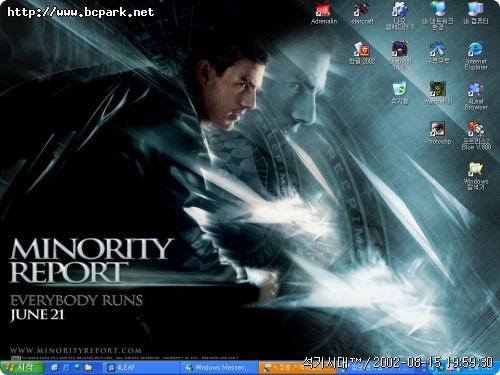Image resolution: width=500 pixels, height=375 pixels.
Task: Click the first quick launch icon next to 시작
Action: (54, 367)
